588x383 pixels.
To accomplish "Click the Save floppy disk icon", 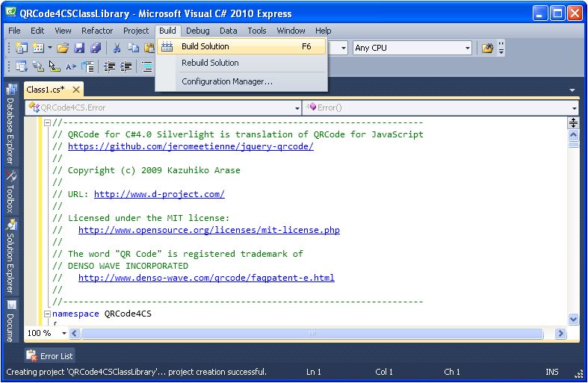I will pos(79,48).
